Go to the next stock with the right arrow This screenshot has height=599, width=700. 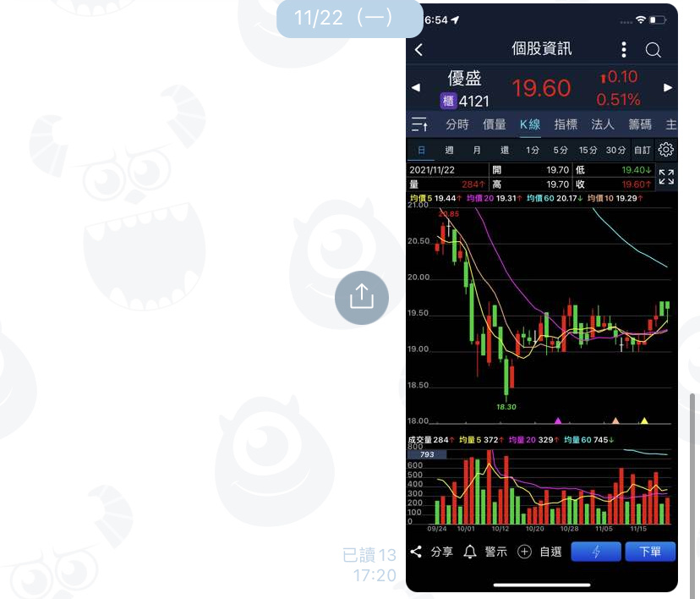(668, 87)
